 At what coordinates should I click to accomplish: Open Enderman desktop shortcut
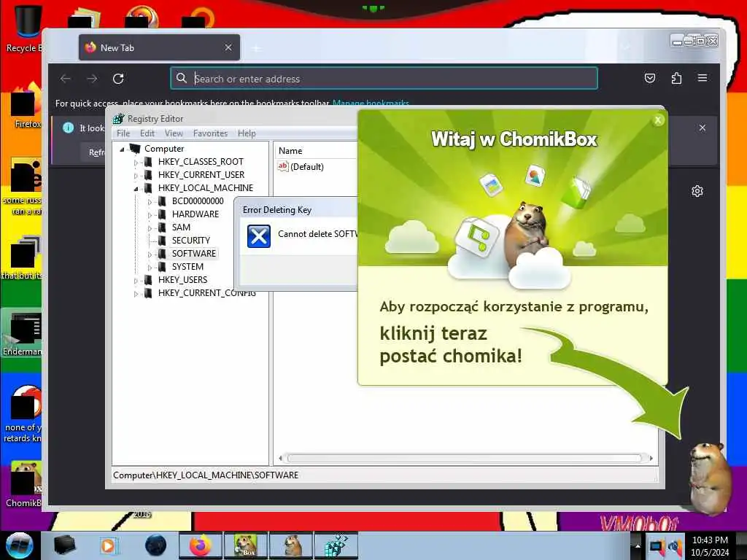click(x=22, y=333)
